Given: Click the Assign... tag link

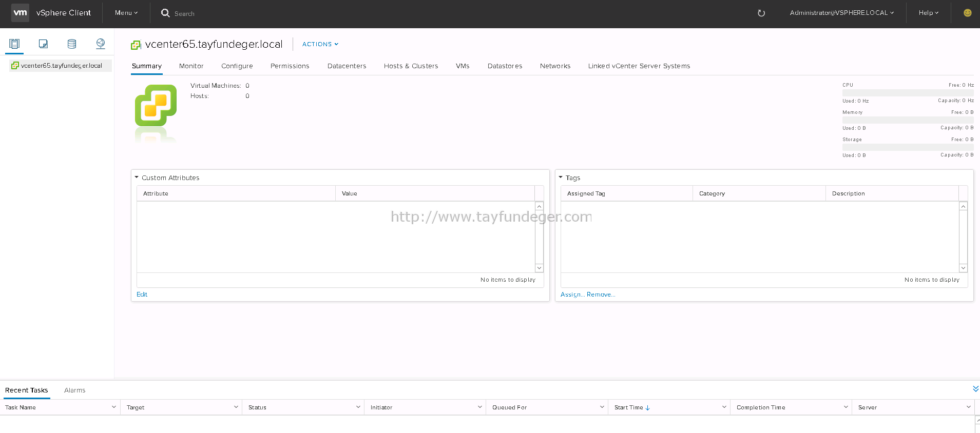Looking at the screenshot, I should [x=572, y=294].
